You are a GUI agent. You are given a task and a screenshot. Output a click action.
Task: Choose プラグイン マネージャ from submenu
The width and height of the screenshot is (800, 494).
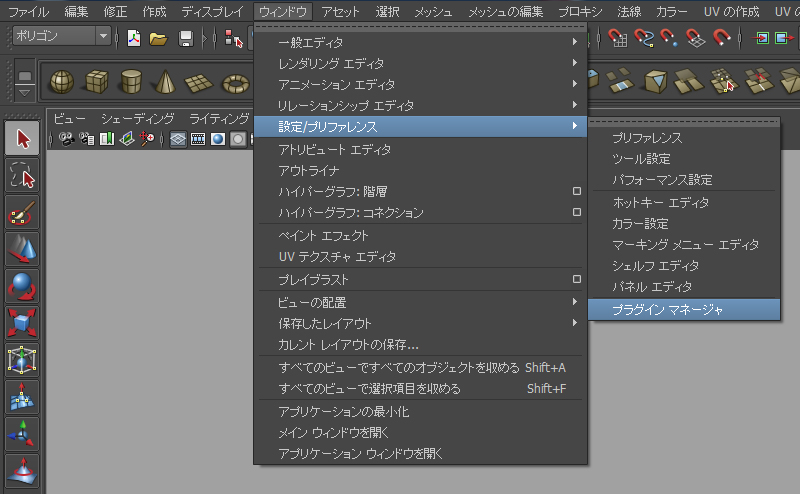point(684,309)
